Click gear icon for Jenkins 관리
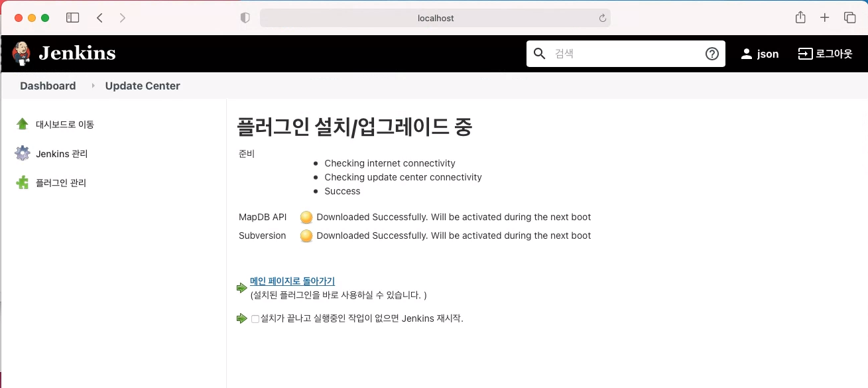 coord(23,153)
